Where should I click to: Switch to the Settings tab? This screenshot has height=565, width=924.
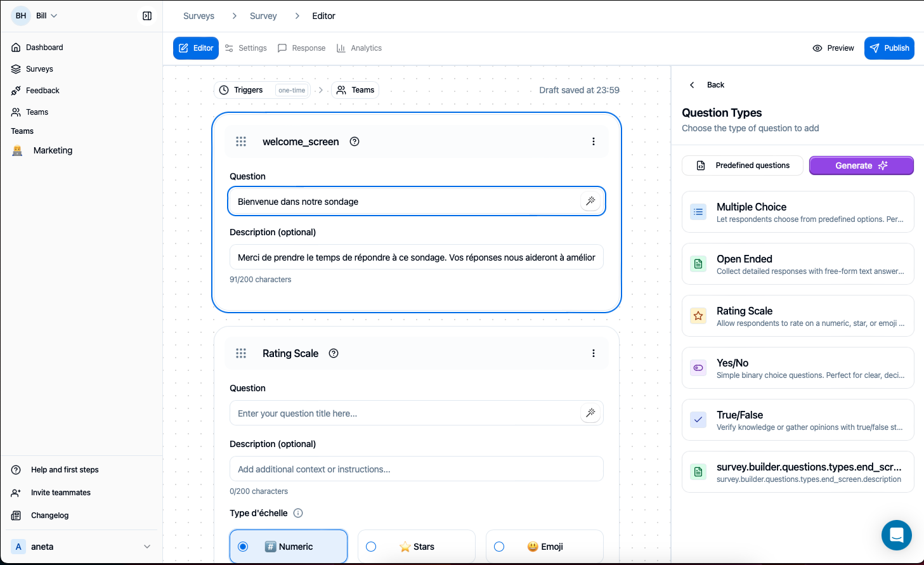click(246, 48)
